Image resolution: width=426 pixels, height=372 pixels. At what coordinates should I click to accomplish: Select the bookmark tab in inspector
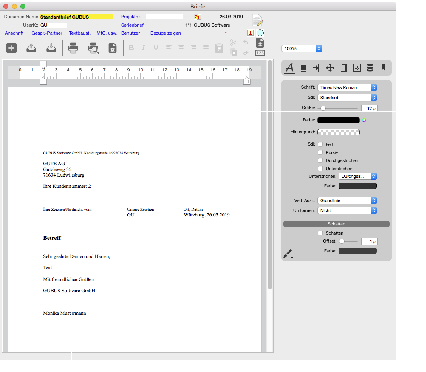383,67
